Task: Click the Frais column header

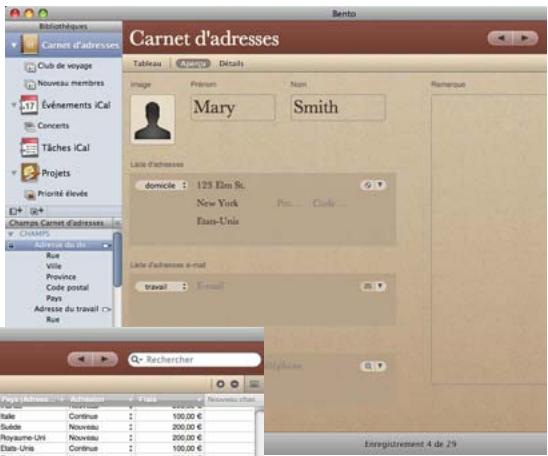Action: (x=170, y=399)
